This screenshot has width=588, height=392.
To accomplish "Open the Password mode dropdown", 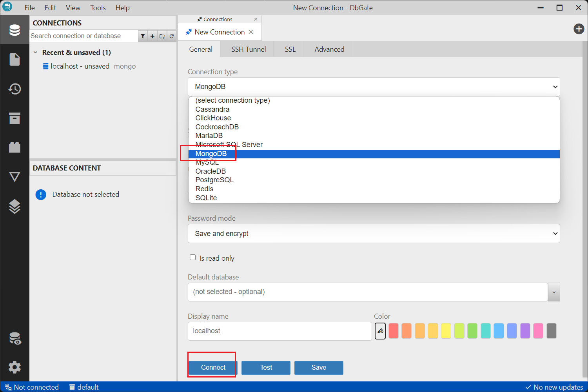I will coord(374,234).
